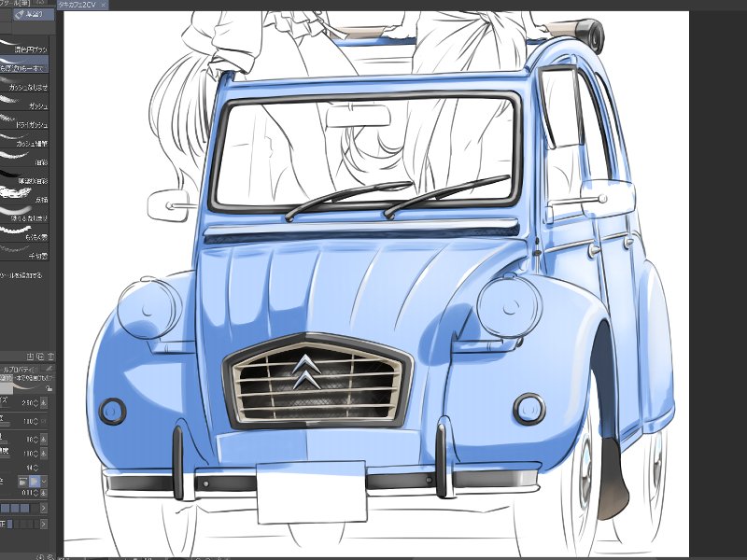Open sub tool detail via pencil icon

49,369
